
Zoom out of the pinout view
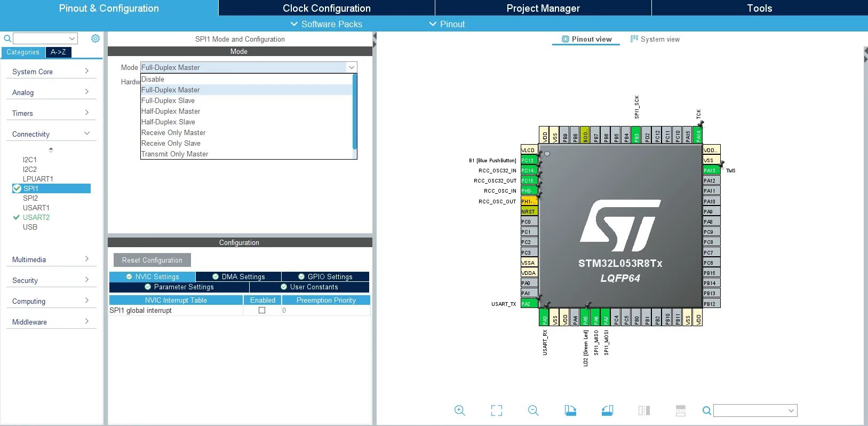[533, 411]
